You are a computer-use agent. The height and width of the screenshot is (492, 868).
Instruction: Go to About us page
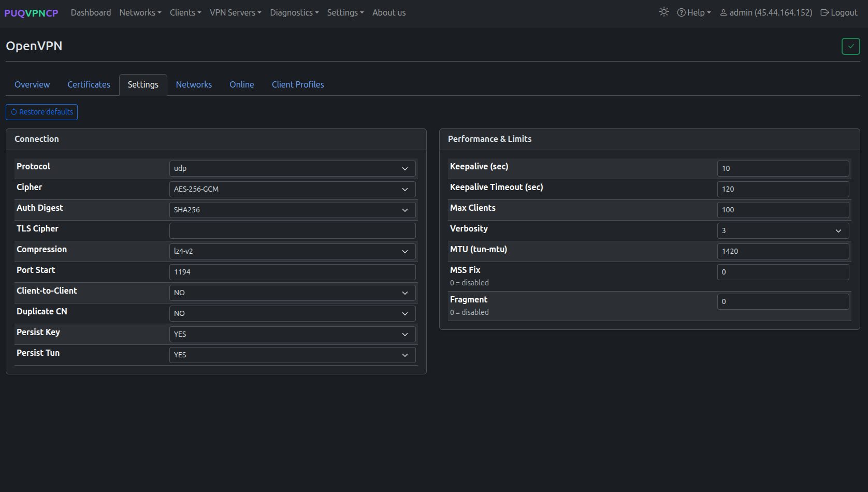[x=389, y=12]
